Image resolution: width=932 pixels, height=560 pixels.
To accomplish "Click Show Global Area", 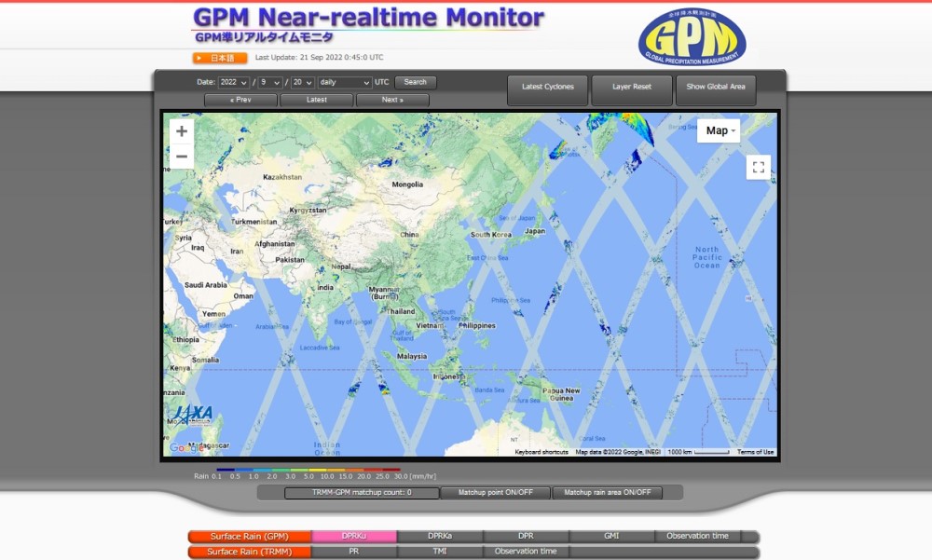I will pyautogui.click(x=716, y=89).
